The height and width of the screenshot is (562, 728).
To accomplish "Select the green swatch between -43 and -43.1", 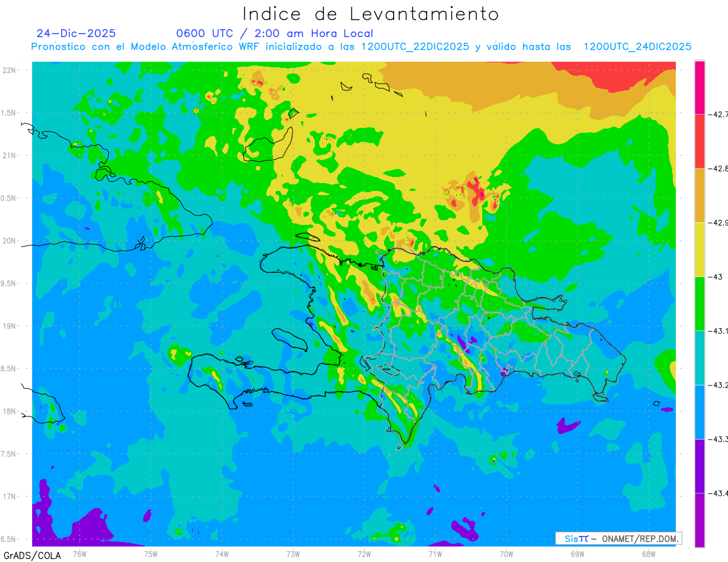I will click(699, 303).
